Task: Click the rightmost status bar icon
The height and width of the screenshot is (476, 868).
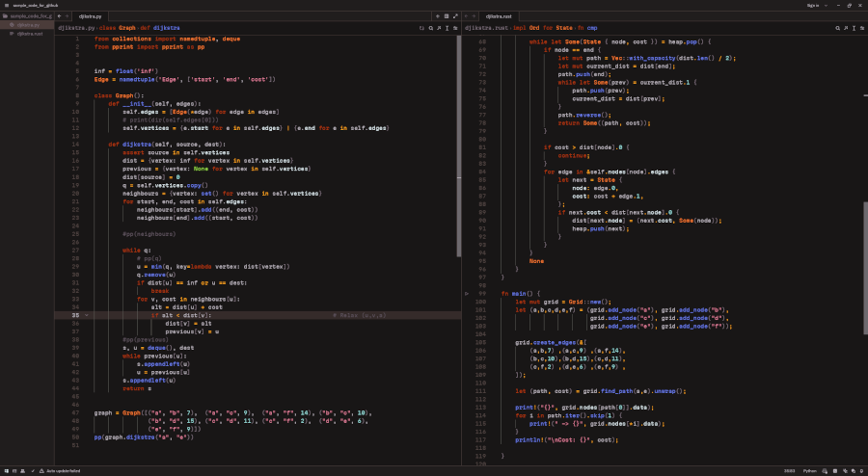Action: (x=861, y=471)
